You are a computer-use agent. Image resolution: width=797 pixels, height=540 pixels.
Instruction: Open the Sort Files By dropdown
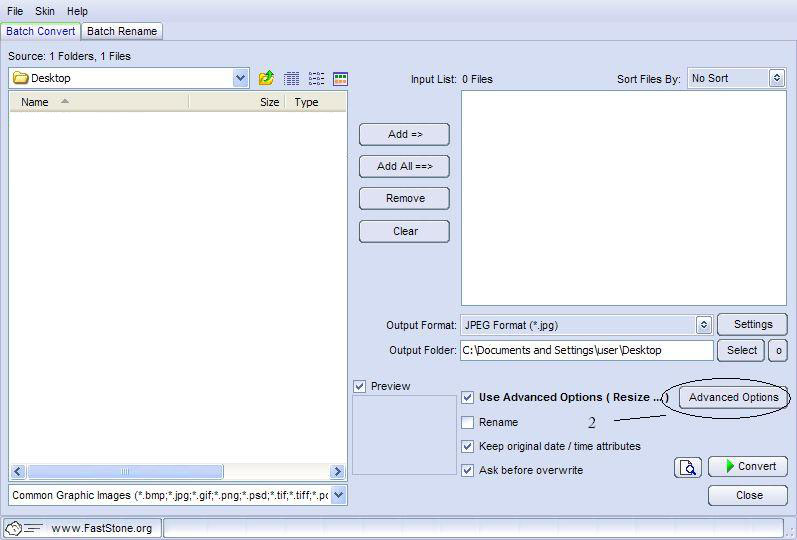(777, 78)
